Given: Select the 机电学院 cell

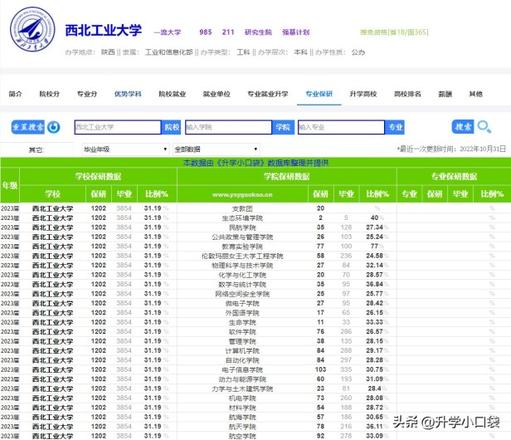Looking at the screenshot, I should [x=242, y=398].
